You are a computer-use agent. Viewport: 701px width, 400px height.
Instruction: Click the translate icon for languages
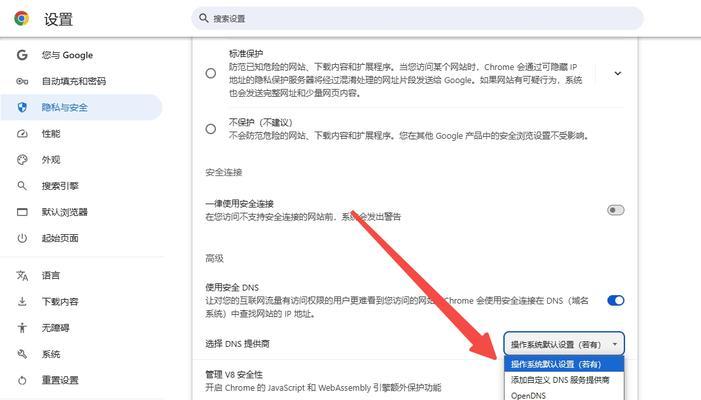[x=22, y=275]
